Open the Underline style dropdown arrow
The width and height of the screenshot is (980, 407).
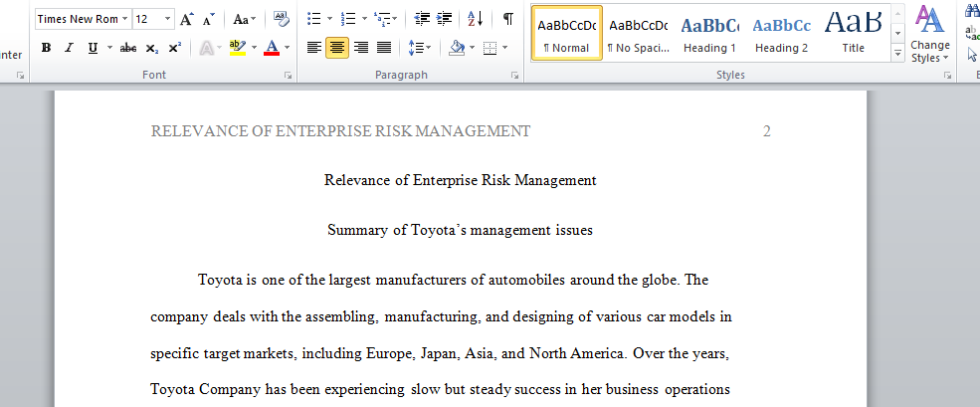pyautogui.click(x=110, y=48)
